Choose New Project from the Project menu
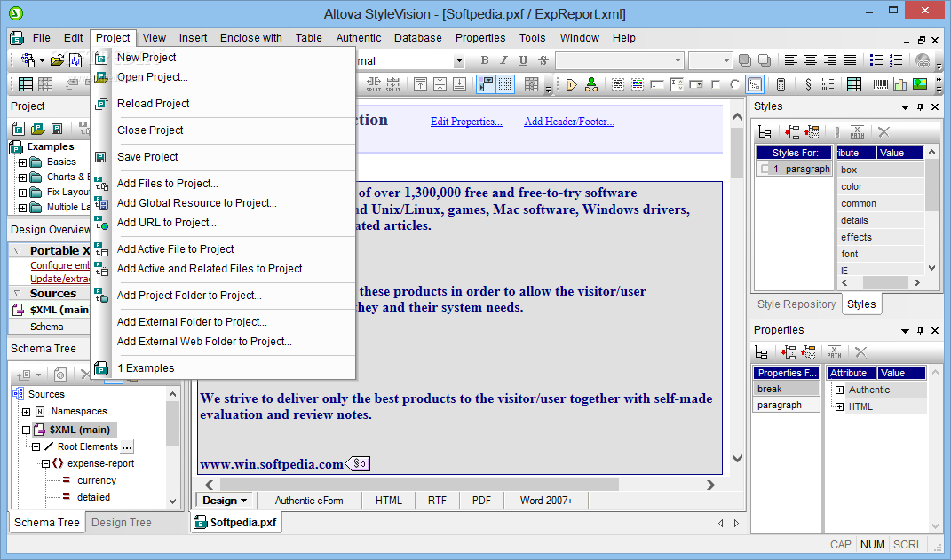This screenshot has width=951, height=560. (147, 58)
